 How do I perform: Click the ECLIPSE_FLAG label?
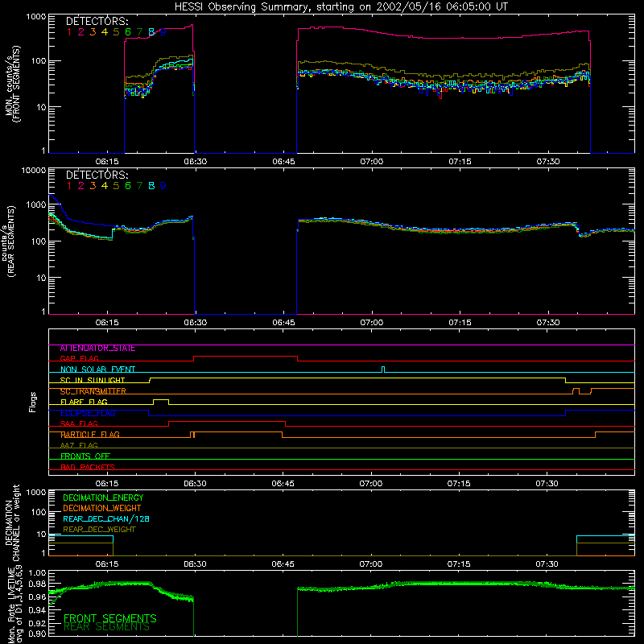(x=88, y=413)
